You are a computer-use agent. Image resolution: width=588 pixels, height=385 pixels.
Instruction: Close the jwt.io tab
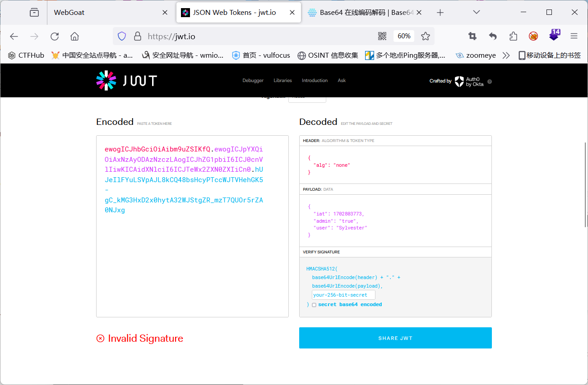point(292,13)
